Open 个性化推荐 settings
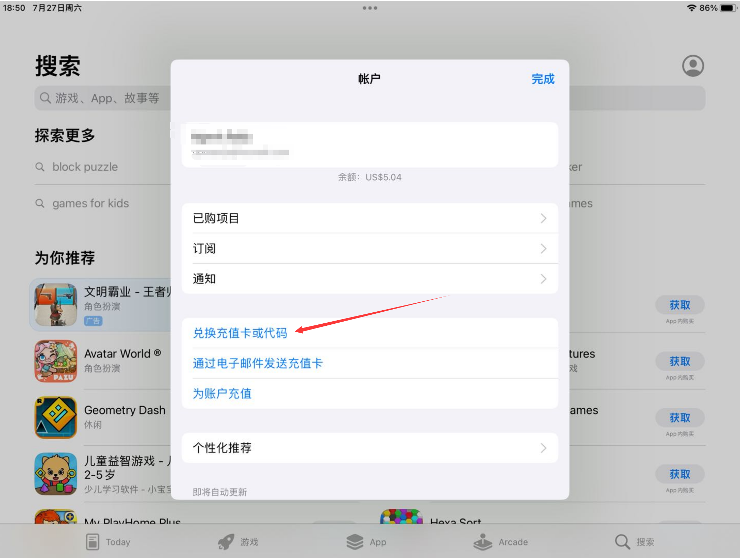Image resolution: width=740 pixels, height=560 pixels. tap(370, 448)
